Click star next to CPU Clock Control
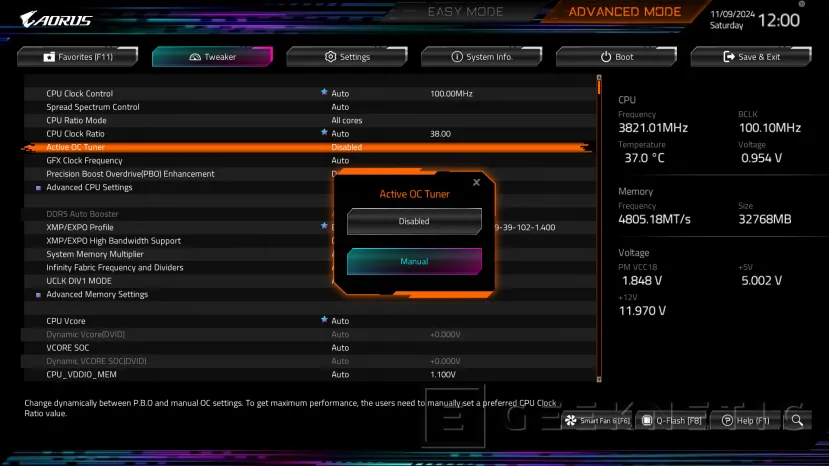 pos(324,92)
